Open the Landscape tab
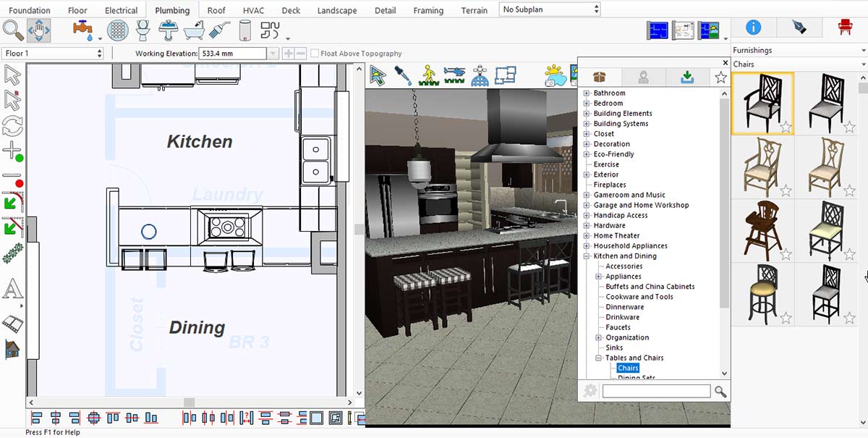 pos(337,10)
